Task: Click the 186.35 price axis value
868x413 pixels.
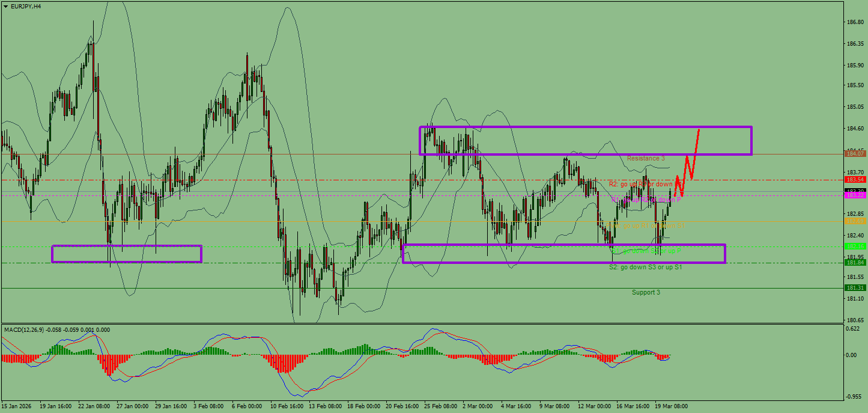Action: [854, 44]
